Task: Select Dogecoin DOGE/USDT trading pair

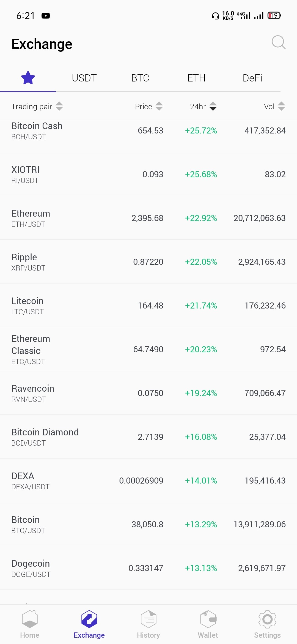Action: coord(148,568)
